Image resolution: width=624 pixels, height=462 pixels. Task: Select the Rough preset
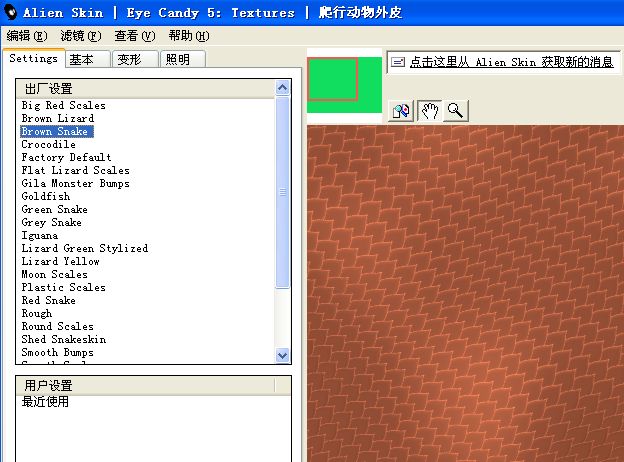[x=37, y=314]
